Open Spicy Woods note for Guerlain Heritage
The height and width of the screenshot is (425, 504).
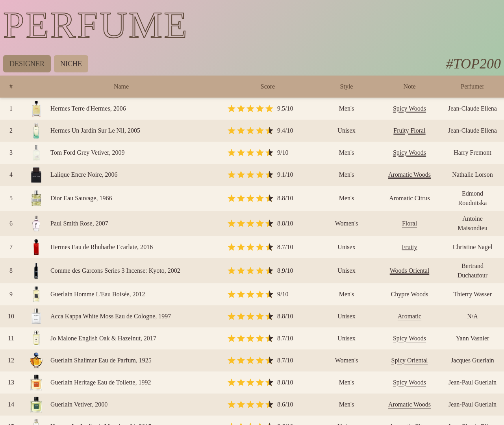click(x=409, y=382)
